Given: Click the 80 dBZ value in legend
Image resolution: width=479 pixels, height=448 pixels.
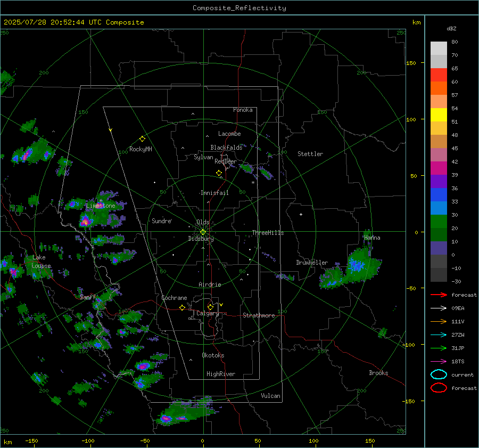Looking at the screenshot, I should 455,42.
